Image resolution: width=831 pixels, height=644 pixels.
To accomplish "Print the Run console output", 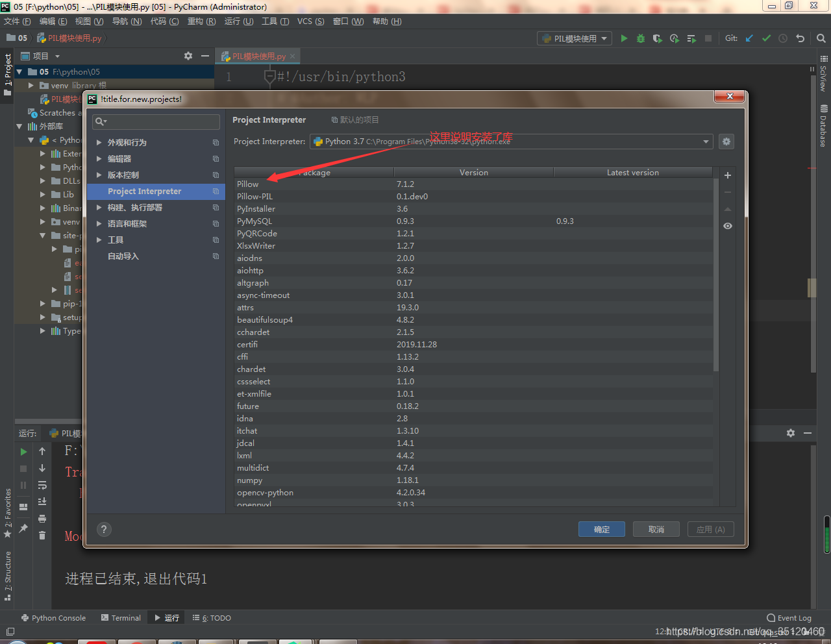I will click(x=42, y=519).
